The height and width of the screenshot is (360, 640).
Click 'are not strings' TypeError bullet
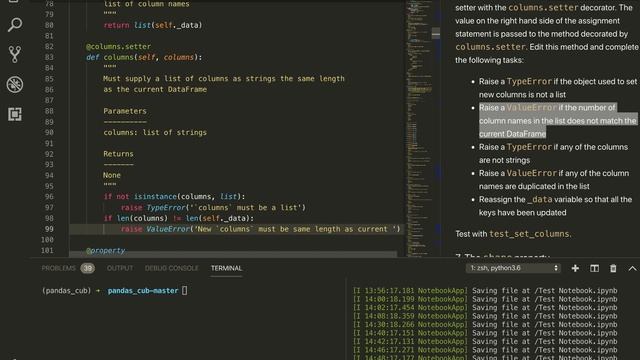504,160
